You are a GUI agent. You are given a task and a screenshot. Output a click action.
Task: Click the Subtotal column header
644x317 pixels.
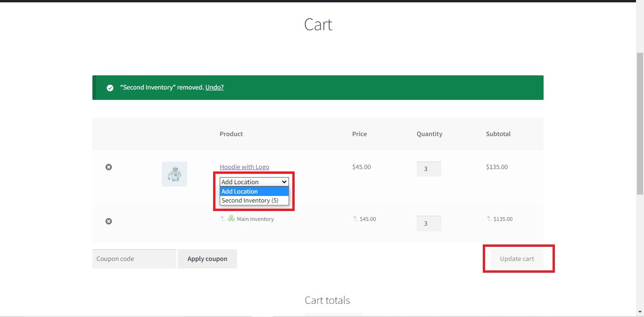pyautogui.click(x=498, y=134)
